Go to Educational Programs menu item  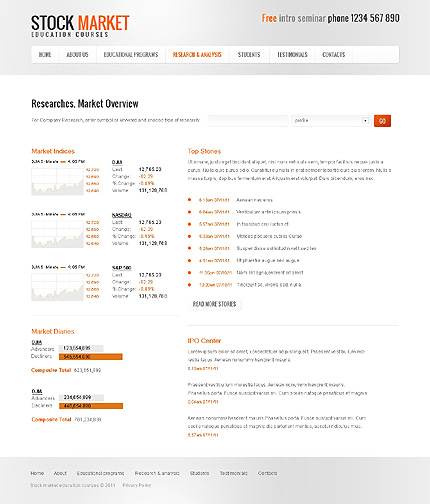coord(131,55)
